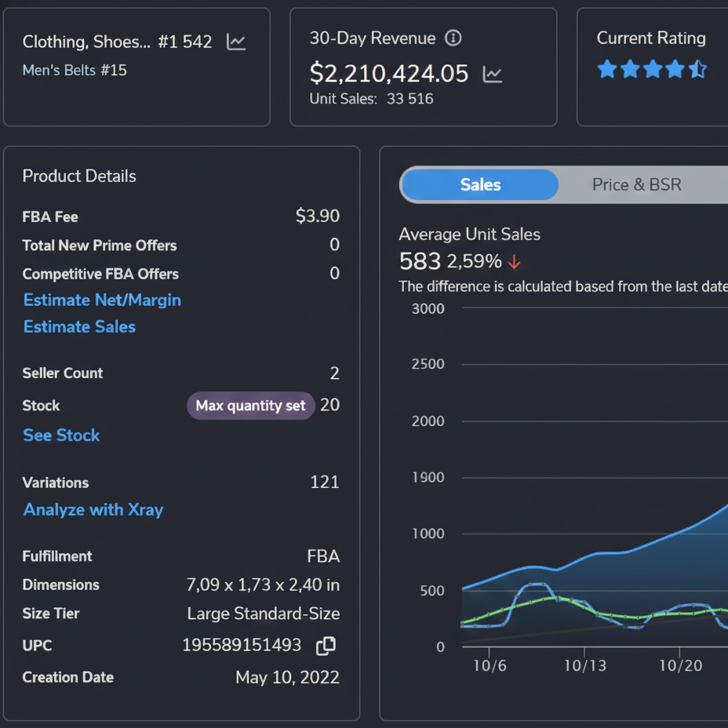Click the star rating icons
The image size is (728, 728).
click(651, 69)
